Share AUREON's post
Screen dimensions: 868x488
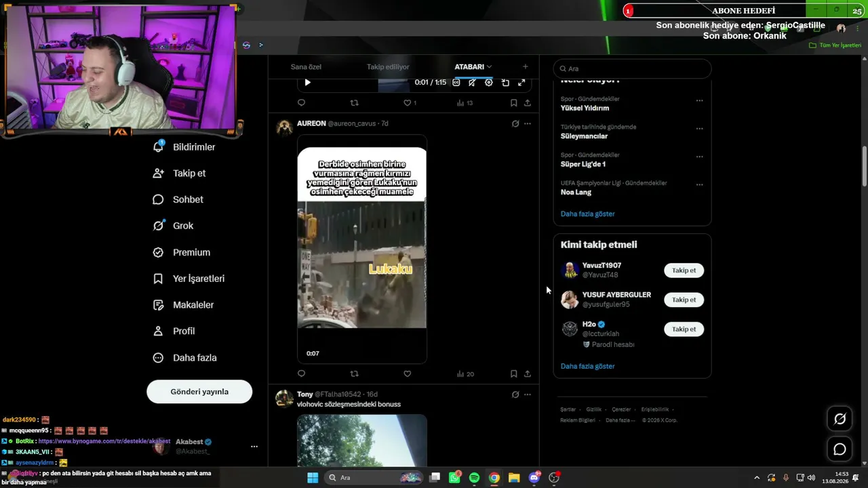coord(528,373)
